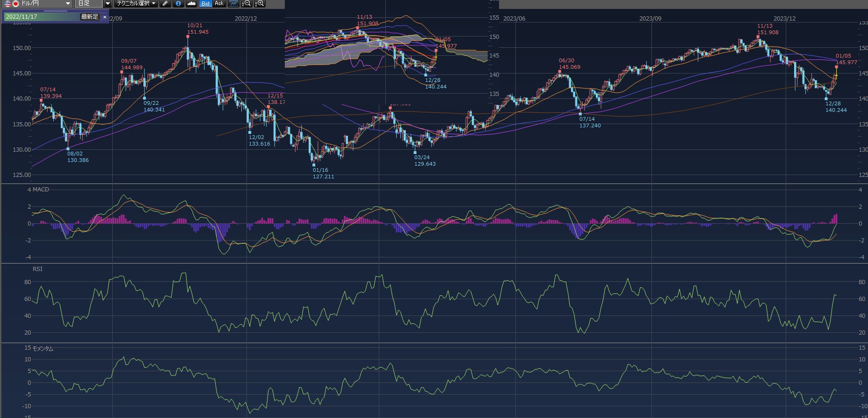The height and width of the screenshot is (418, 868).
Task: Close the date range scroll panel
Action: [105, 17]
